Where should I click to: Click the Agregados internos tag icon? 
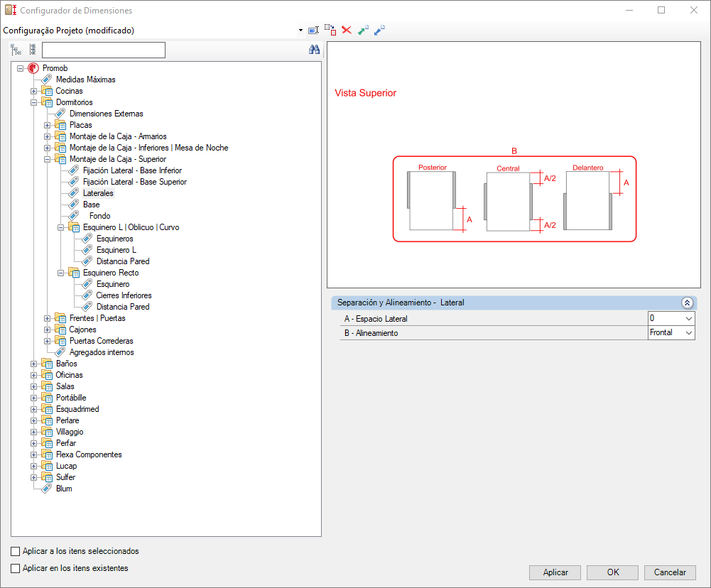60,352
